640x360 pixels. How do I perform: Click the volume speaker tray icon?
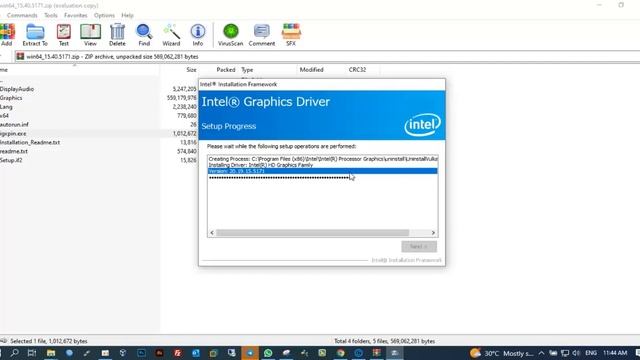click(x=576, y=353)
